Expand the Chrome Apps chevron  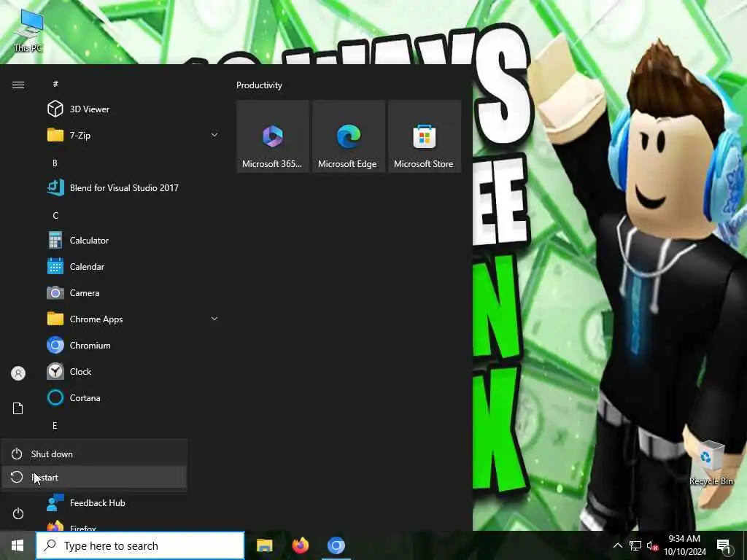[x=214, y=319]
